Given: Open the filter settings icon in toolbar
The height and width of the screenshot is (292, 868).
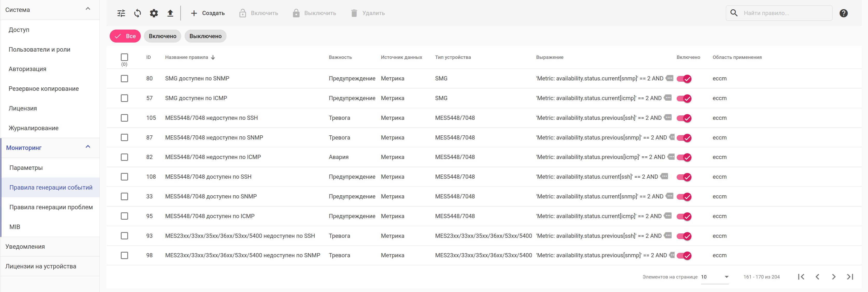Looking at the screenshot, I should coord(121,13).
